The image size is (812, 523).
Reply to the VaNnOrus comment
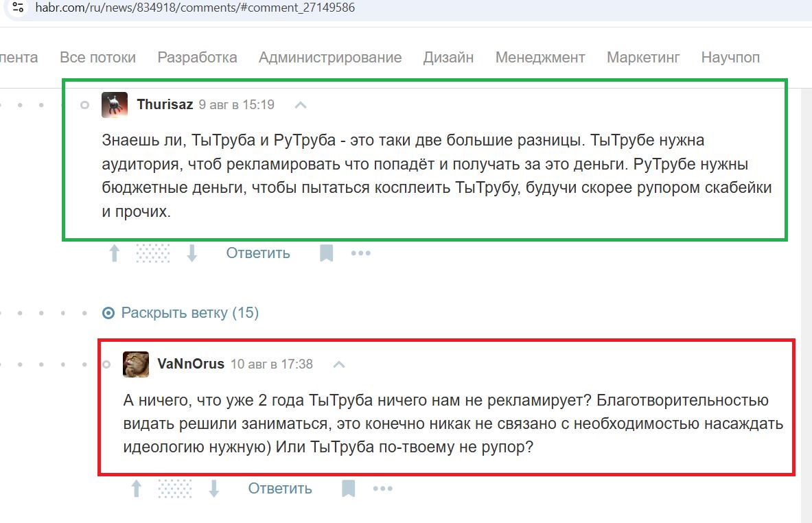point(279,488)
